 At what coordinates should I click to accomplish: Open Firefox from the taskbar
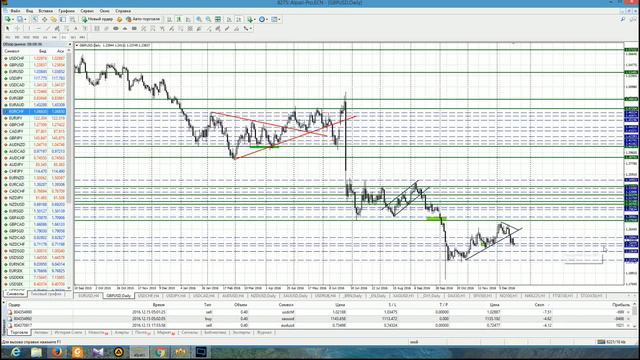pyautogui.click(x=57, y=352)
